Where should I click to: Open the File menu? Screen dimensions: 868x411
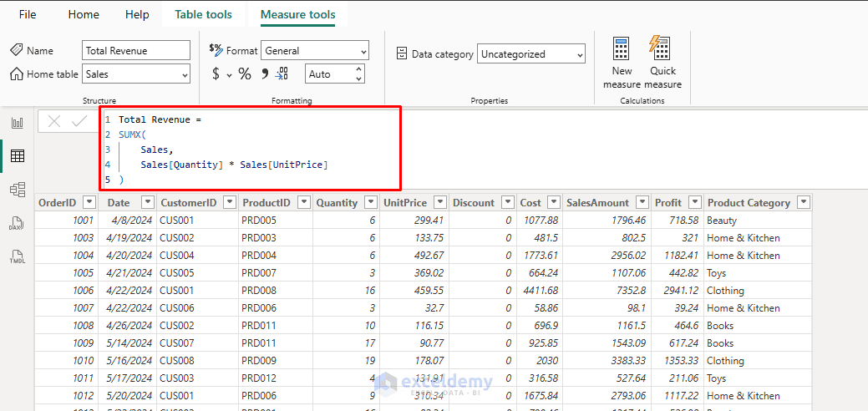[x=28, y=14]
